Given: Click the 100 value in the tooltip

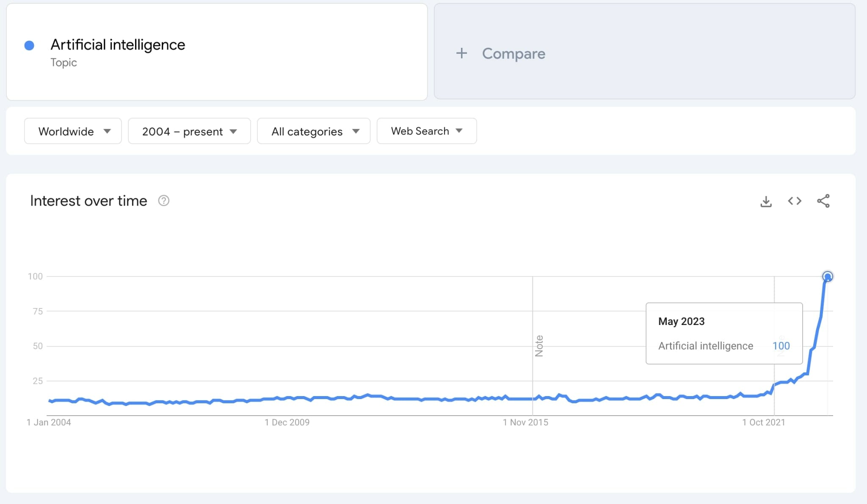Looking at the screenshot, I should pos(781,346).
